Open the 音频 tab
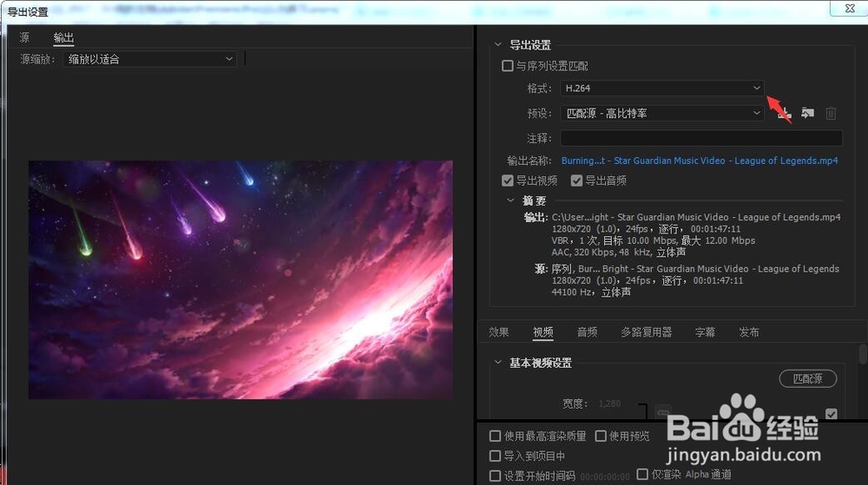This screenshot has height=485, width=868. click(588, 331)
